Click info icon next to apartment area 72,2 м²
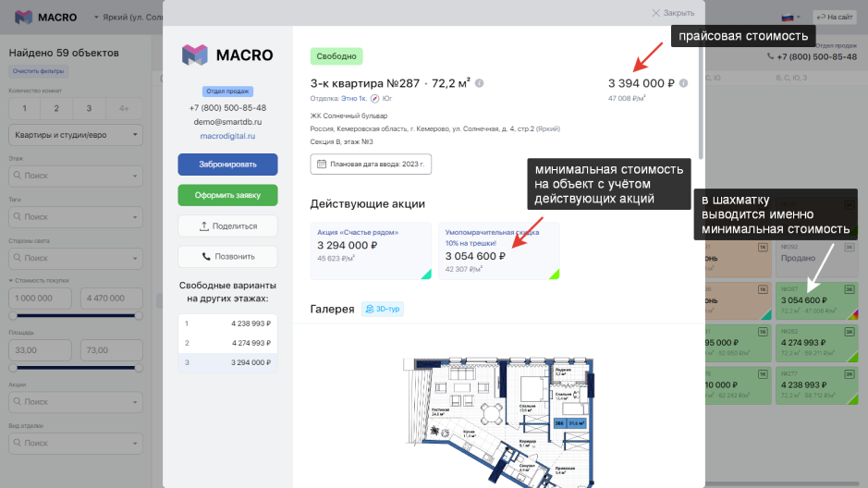 click(x=480, y=83)
